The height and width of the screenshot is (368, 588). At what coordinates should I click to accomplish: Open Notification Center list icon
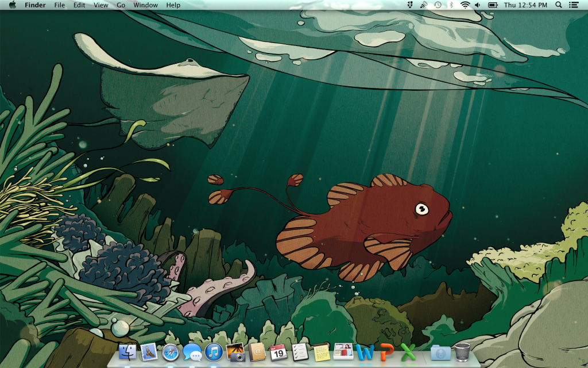point(574,5)
